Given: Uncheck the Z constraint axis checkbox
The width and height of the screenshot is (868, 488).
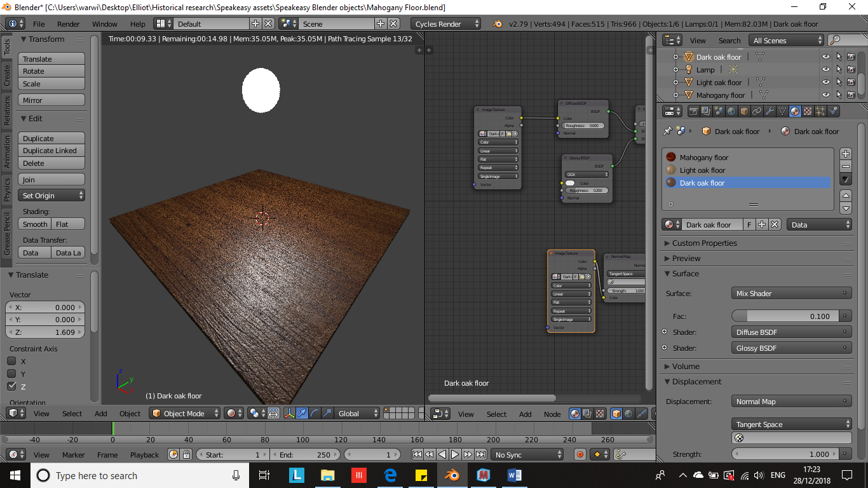Looking at the screenshot, I should (11, 386).
